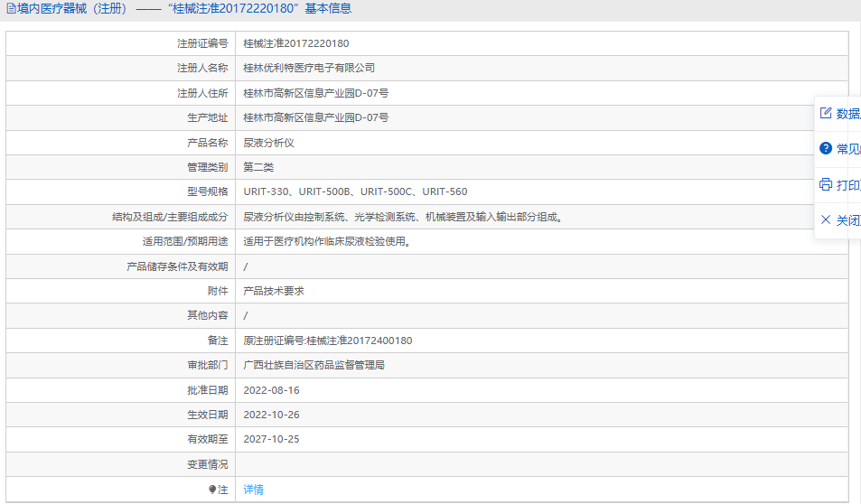
Task: Select registrant name 桂林优利特医疗电子有限公司
Action: [x=309, y=68]
